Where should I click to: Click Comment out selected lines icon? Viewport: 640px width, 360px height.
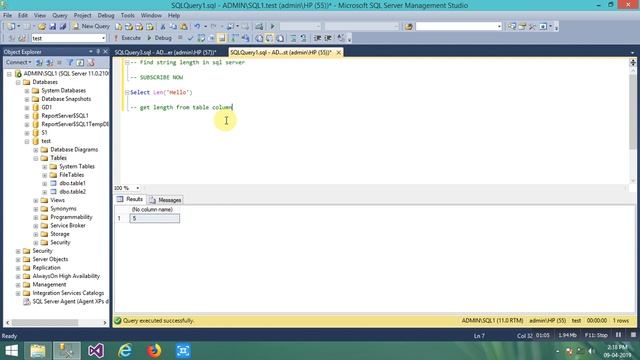pos(293,38)
